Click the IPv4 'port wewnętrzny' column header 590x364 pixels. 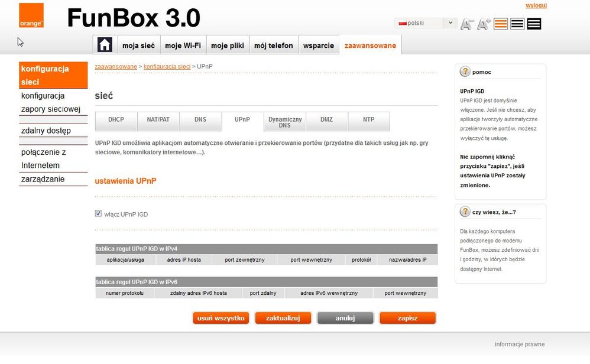click(311, 260)
